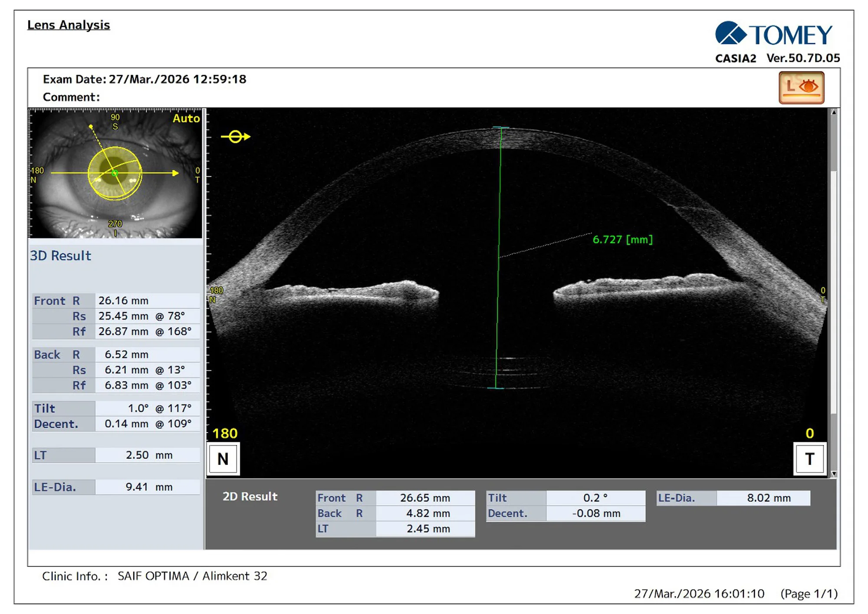Click the N nasal marker box
Viewport: 868px width, 614px height.
(223, 459)
